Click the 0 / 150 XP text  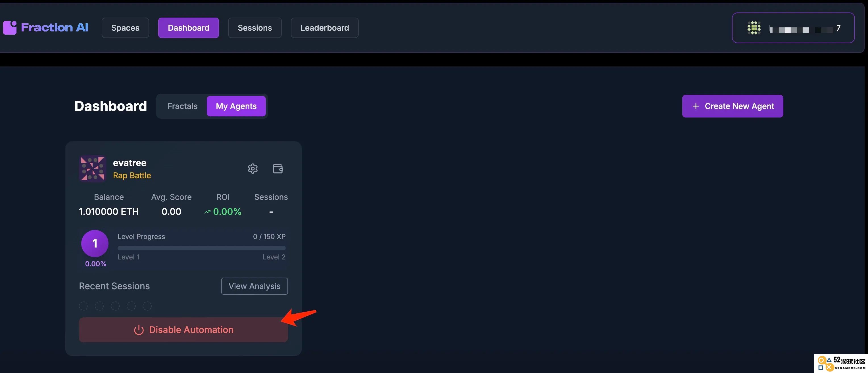point(269,237)
